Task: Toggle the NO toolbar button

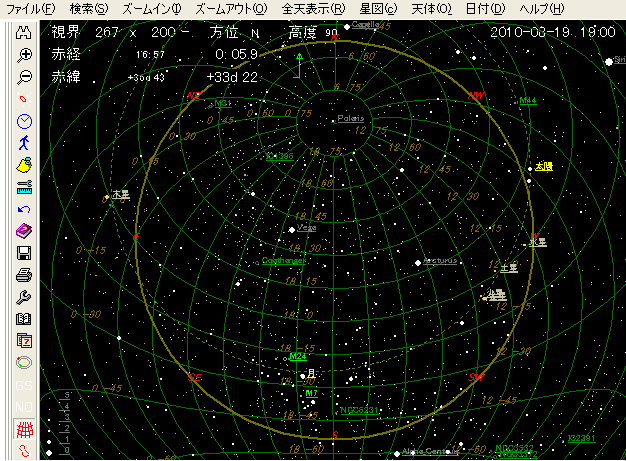Action: point(24,407)
